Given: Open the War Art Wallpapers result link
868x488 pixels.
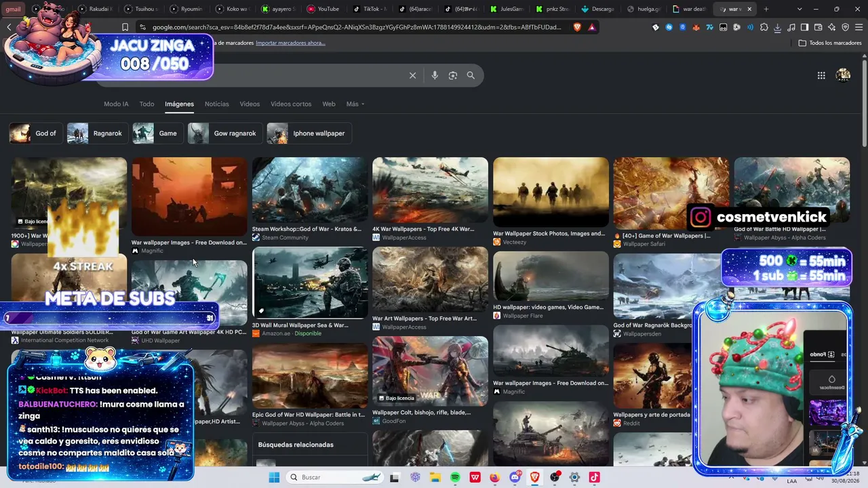Looking at the screenshot, I should coord(425,319).
